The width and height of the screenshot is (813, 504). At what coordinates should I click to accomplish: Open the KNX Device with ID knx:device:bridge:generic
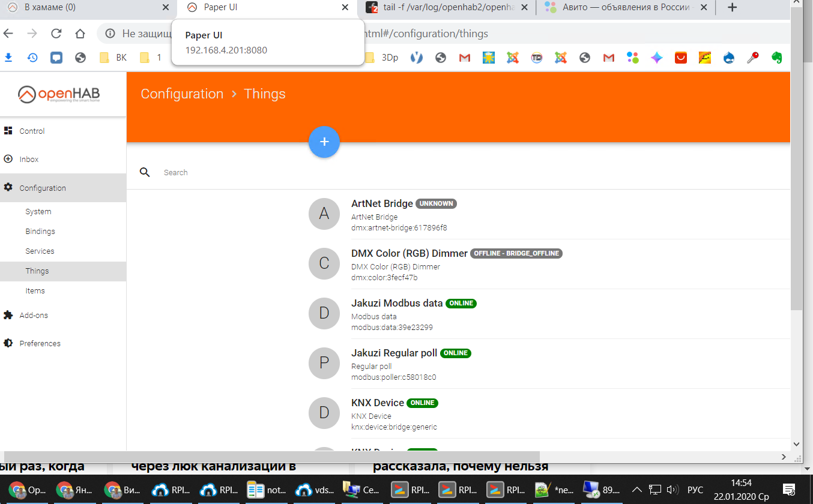pos(378,403)
